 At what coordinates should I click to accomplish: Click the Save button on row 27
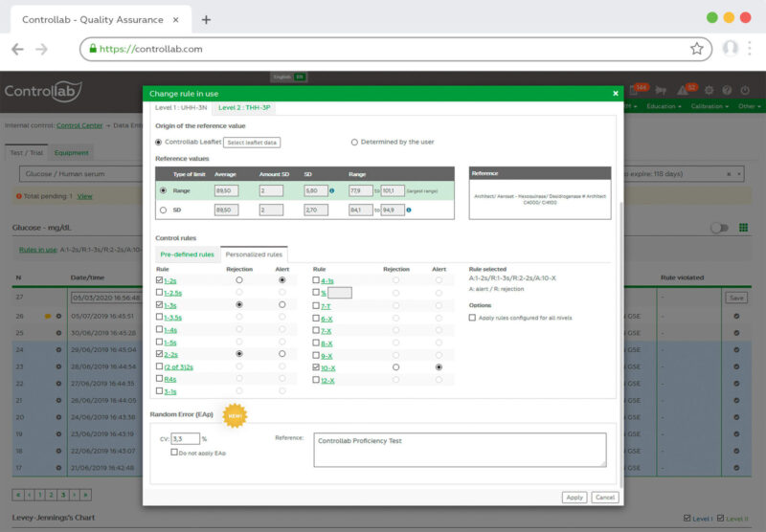tap(736, 298)
